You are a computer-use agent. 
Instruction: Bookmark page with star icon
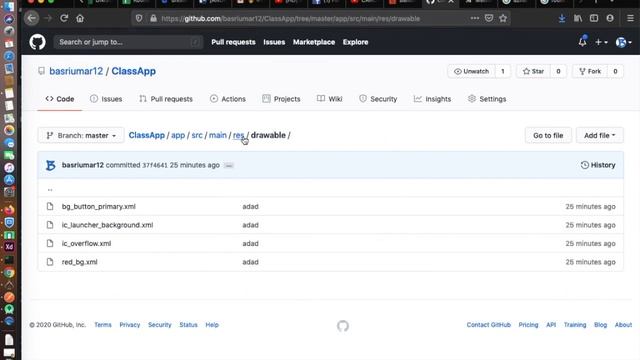point(503,18)
